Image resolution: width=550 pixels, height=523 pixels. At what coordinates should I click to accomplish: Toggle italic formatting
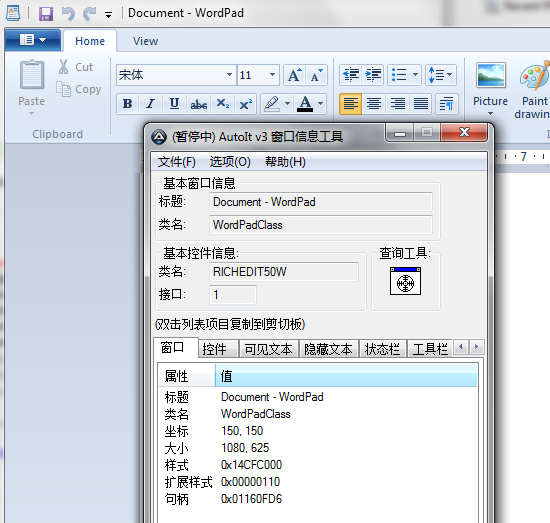[x=151, y=103]
